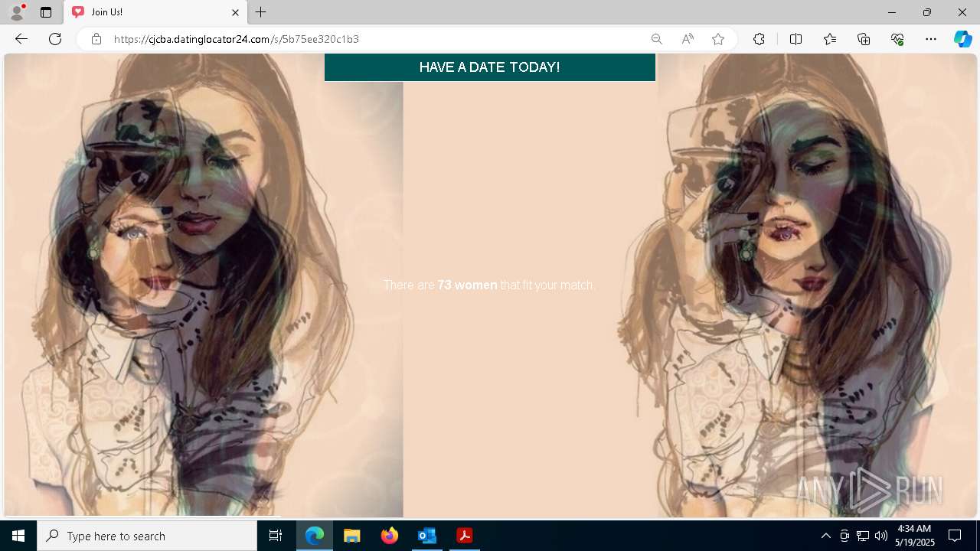Open a new tab with plus button
The height and width of the screenshot is (551, 980).
(261, 12)
